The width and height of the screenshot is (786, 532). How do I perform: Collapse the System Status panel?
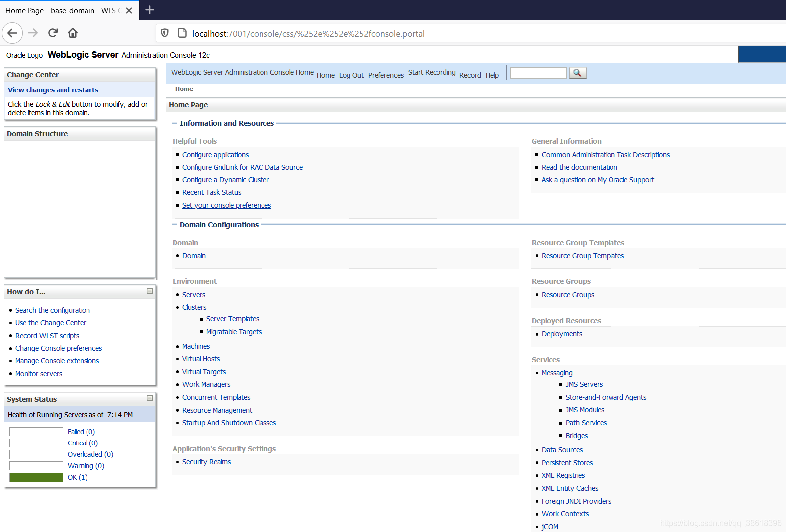pos(150,398)
